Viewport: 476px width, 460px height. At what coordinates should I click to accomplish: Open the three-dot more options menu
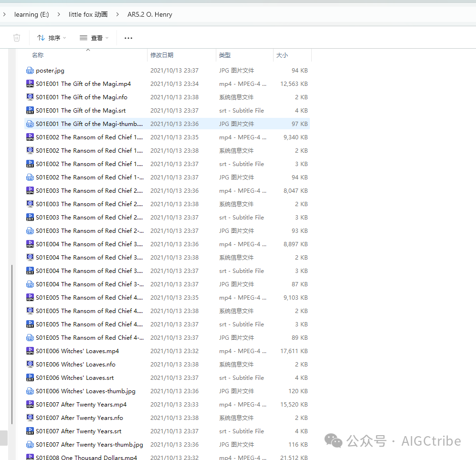(x=128, y=38)
